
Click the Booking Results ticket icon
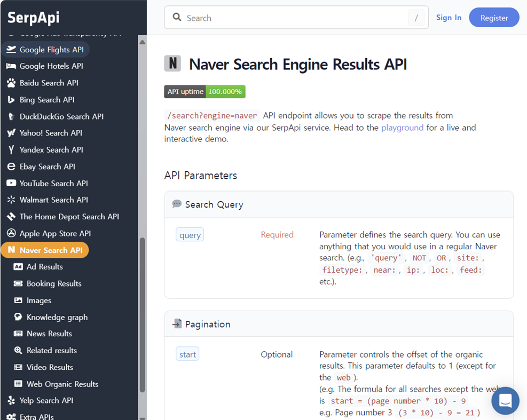[18, 283]
